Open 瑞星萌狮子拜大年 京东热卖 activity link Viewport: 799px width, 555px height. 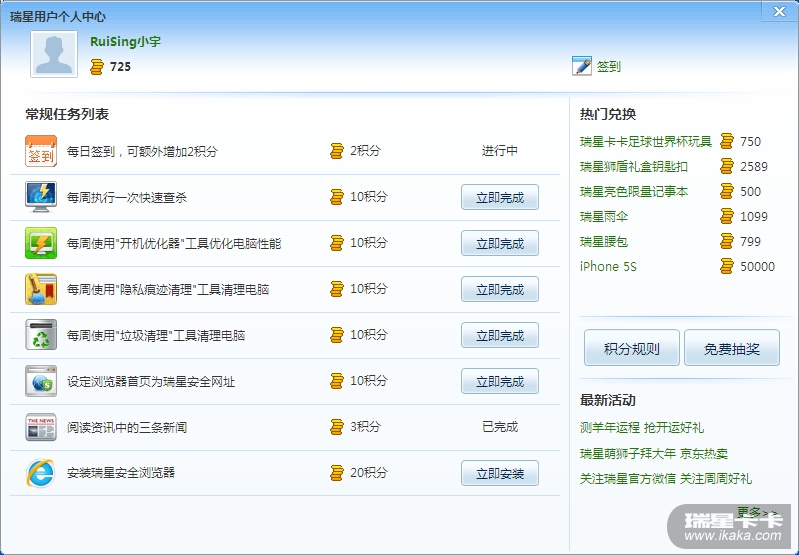click(x=654, y=453)
